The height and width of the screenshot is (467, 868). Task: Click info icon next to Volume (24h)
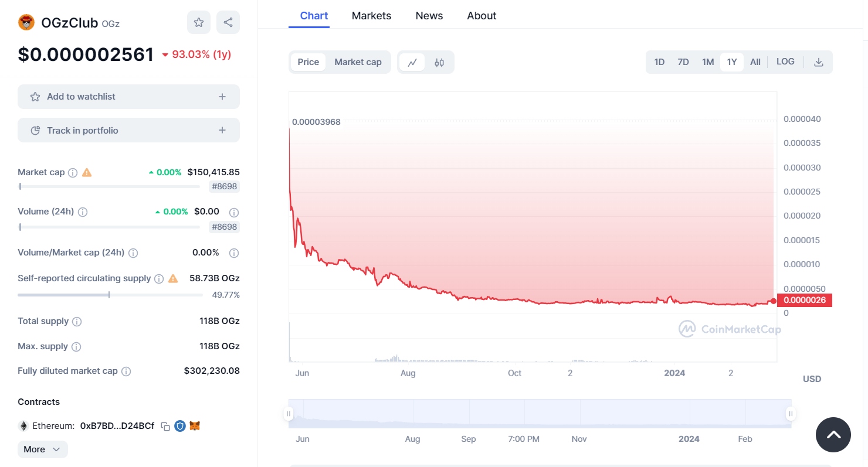pos(83,212)
